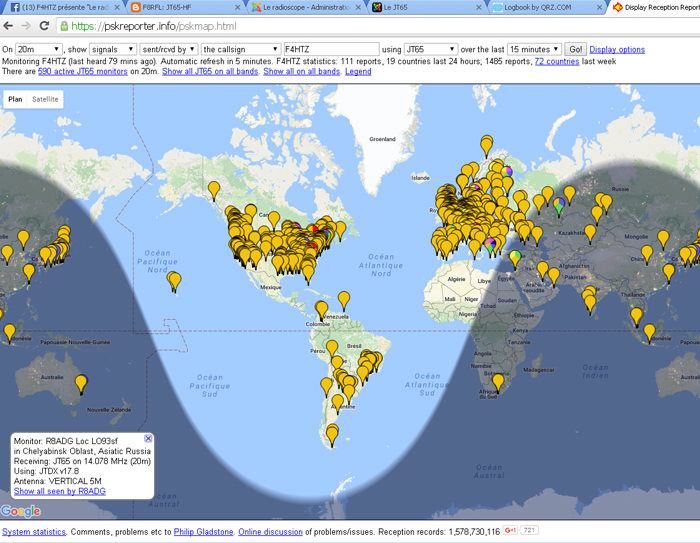The width and height of the screenshot is (700, 543).
Task: Click Show all JT65 on all bands
Action: (210, 71)
